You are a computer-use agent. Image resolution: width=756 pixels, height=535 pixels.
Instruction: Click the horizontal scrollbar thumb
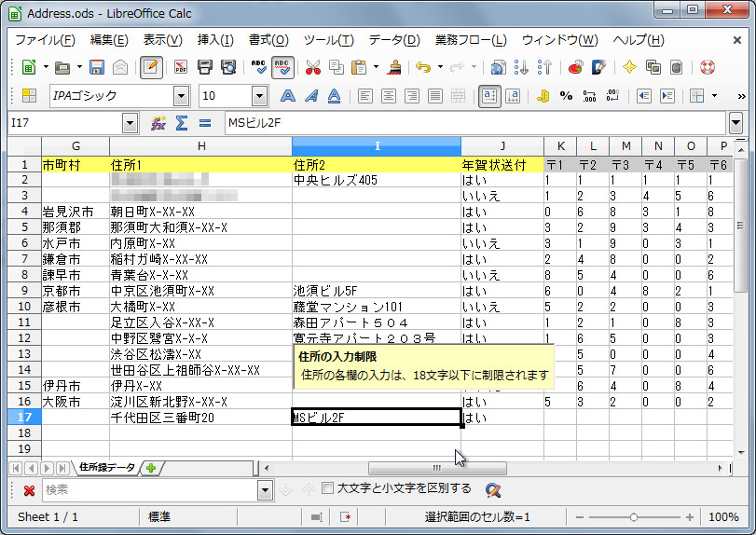[437, 468]
